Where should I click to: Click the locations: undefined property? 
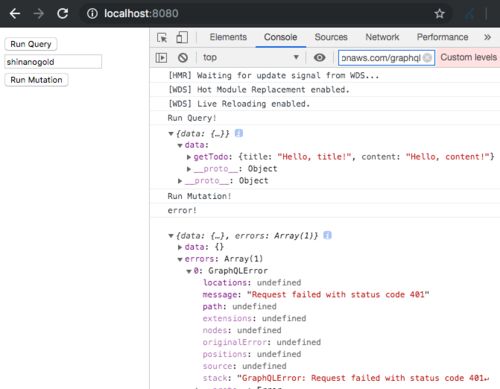tap(252, 283)
